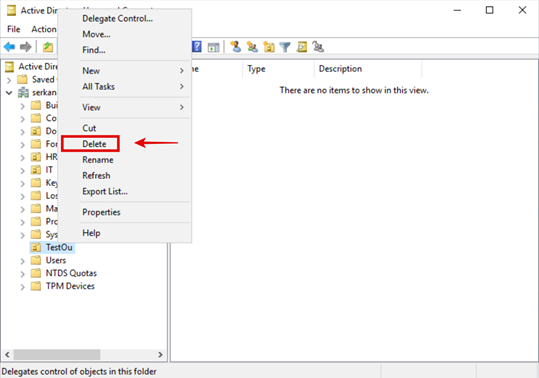This screenshot has height=378, width=539.
Task: Click the Description column header
Action: [x=368, y=69]
